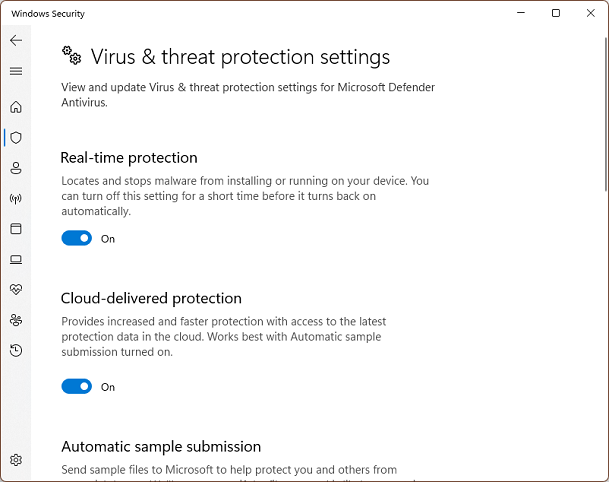The image size is (609, 482).
Task: Disable Cloud-delivered protection toggle
Action: [77, 387]
